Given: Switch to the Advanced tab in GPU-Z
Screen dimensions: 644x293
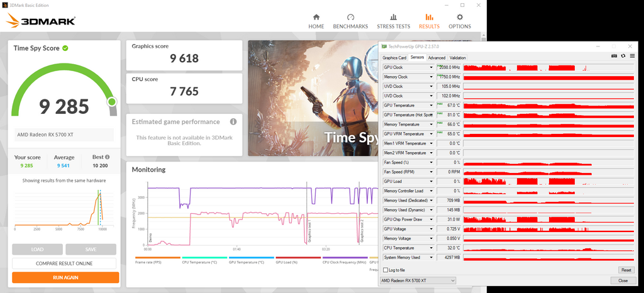Looking at the screenshot, I should [436, 58].
